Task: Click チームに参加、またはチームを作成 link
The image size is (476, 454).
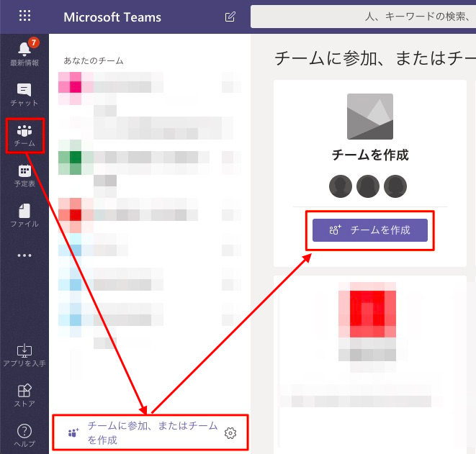Action: pyautogui.click(x=151, y=433)
